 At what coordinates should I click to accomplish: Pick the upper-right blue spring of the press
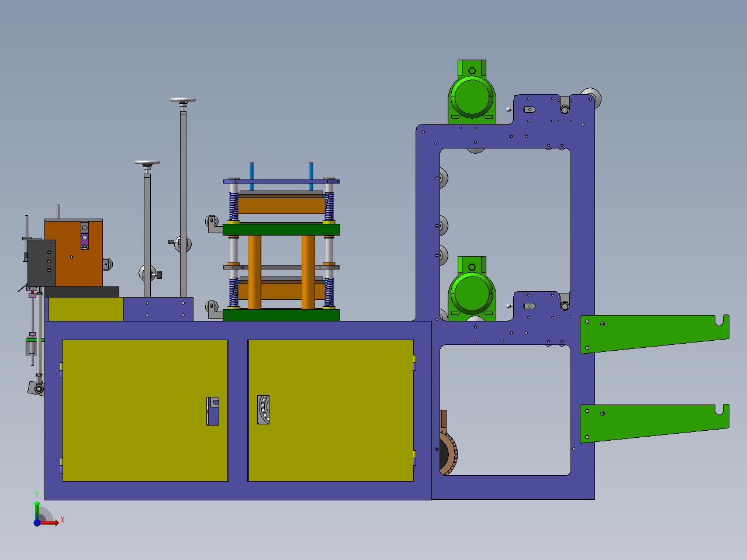(329, 206)
